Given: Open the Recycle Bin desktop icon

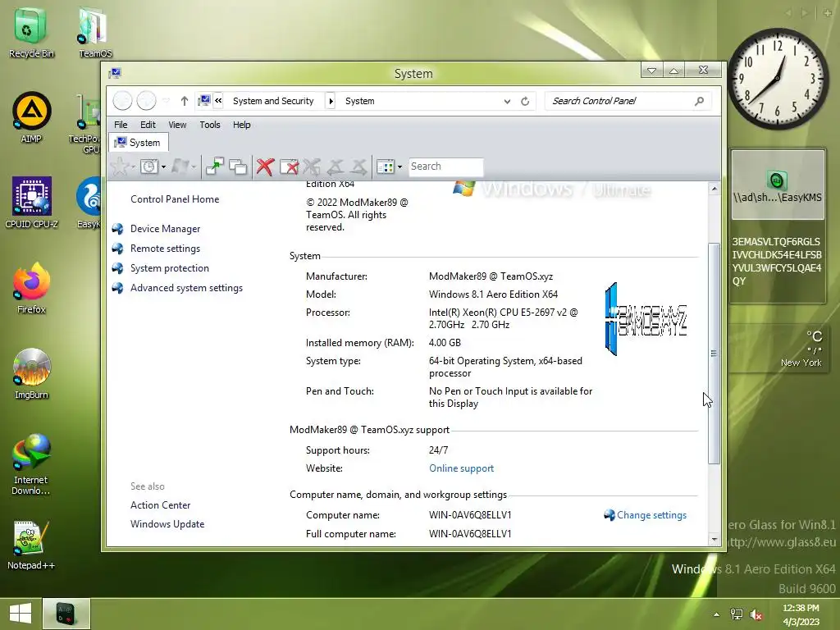Looking at the screenshot, I should pos(30,33).
